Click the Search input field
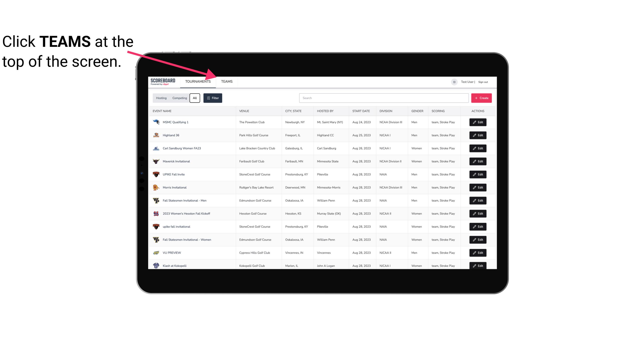 pyautogui.click(x=383, y=98)
